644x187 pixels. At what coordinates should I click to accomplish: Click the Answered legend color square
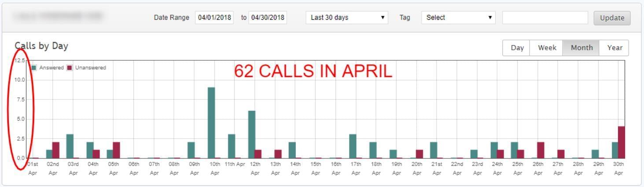(x=34, y=68)
